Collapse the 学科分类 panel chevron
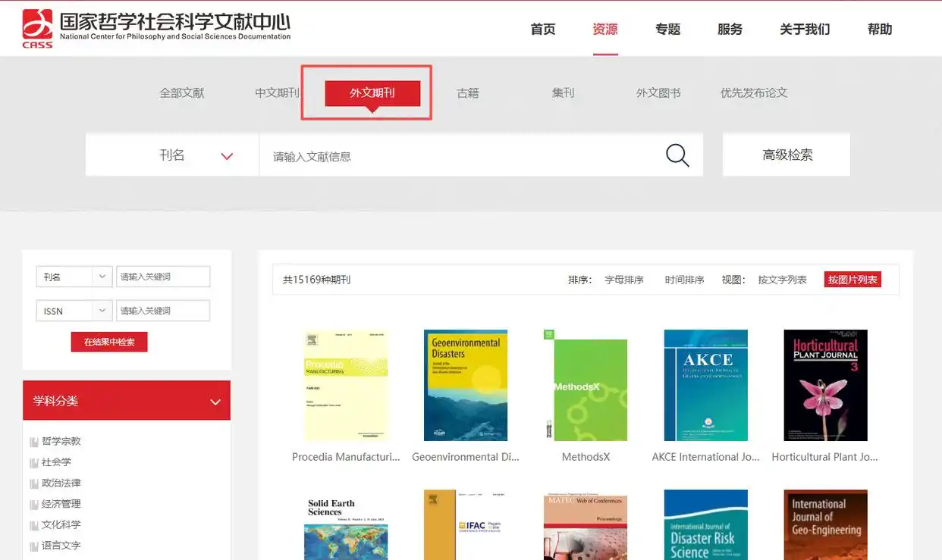Image resolution: width=942 pixels, height=560 pixels. coord(215,402)
